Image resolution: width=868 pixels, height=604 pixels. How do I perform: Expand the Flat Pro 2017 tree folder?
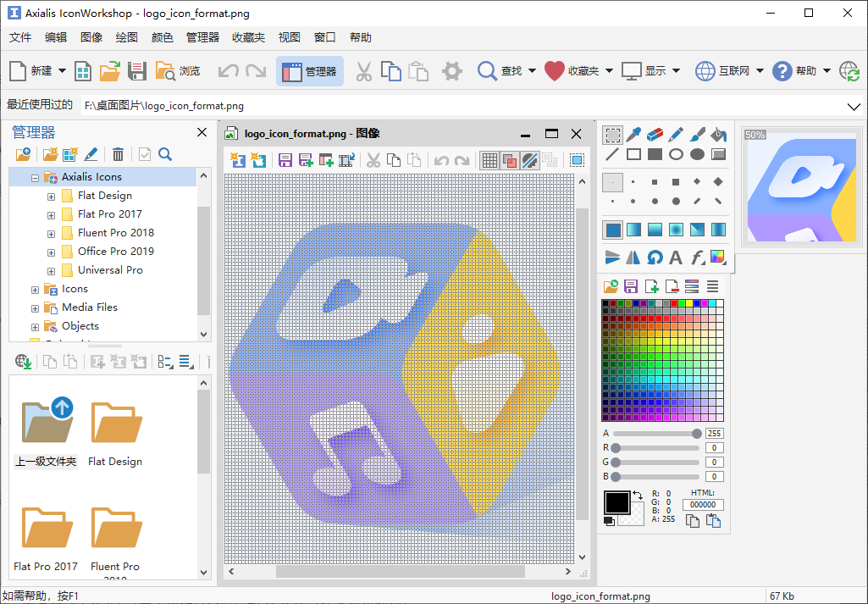point(51,214)
